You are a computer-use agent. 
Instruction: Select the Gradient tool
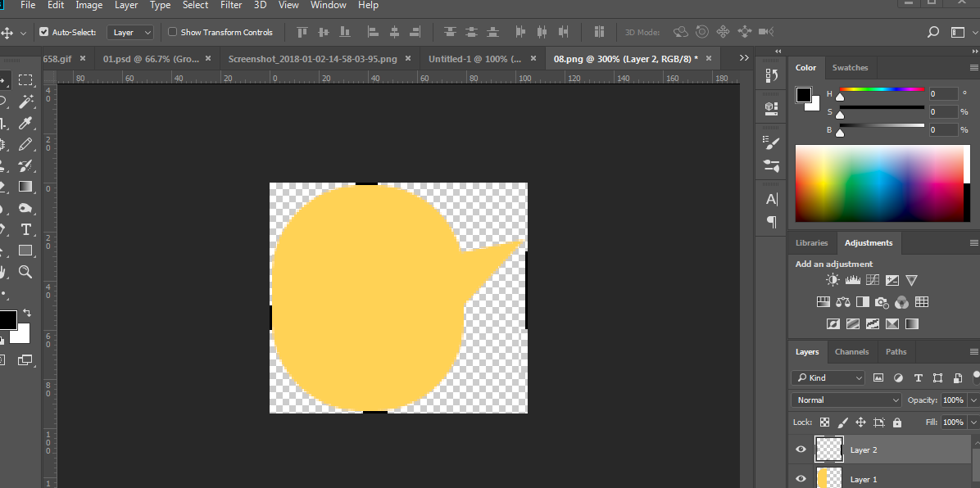tap(25, 186)
